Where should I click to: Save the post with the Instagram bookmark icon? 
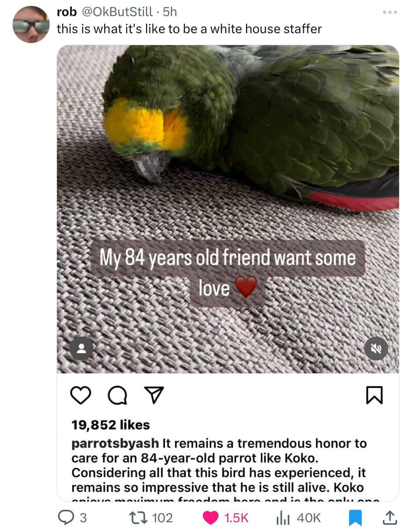(x=375, y=395)
